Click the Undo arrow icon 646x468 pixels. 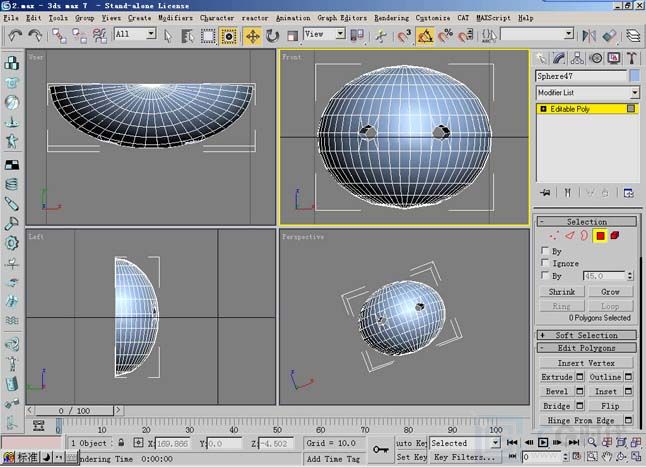pos(15,35)
